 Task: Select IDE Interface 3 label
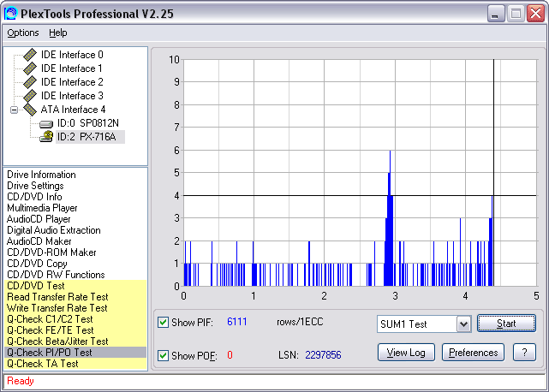point(72,96)
